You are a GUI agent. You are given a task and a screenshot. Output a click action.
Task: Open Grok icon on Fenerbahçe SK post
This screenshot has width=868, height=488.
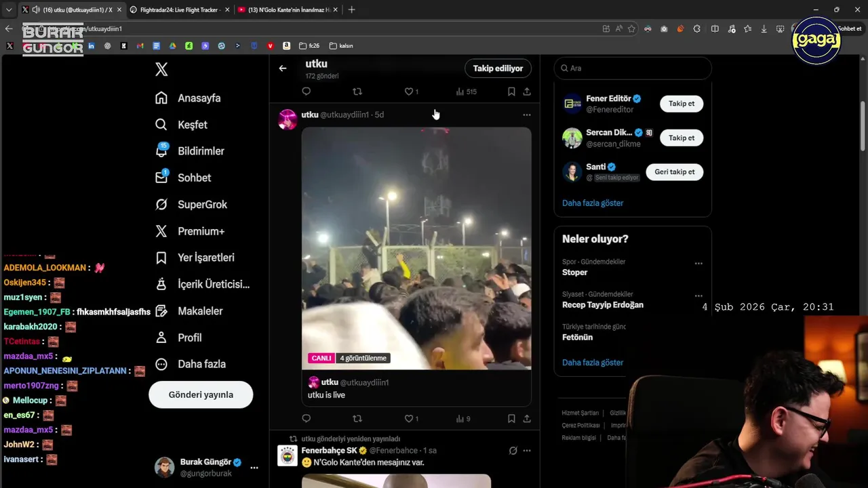click(x=513, y=451)
